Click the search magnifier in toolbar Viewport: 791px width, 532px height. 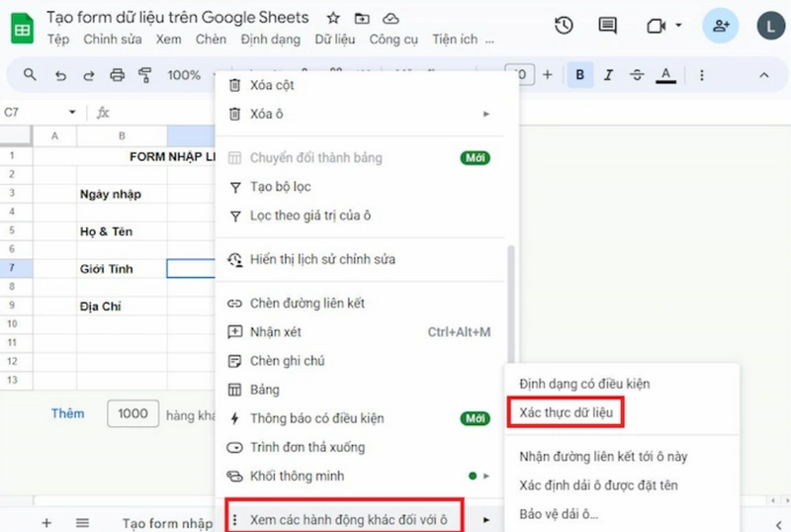coord(30,75)
